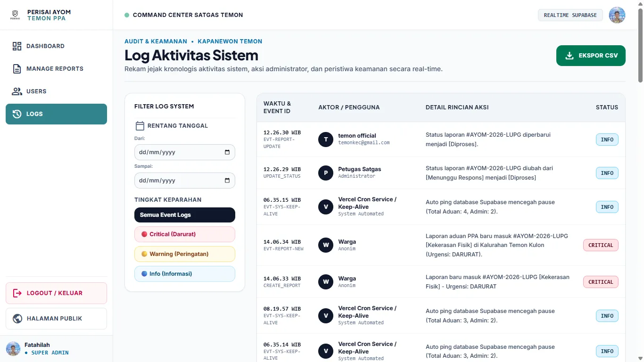The image size is (644, 362).
Task: Select the Logs menu item
Action: (56, 114)
